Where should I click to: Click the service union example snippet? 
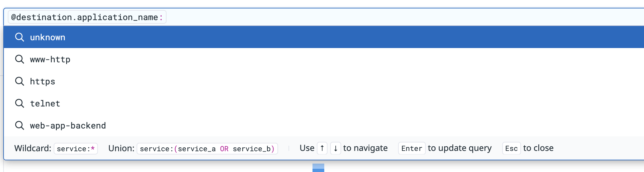[207, 149]
